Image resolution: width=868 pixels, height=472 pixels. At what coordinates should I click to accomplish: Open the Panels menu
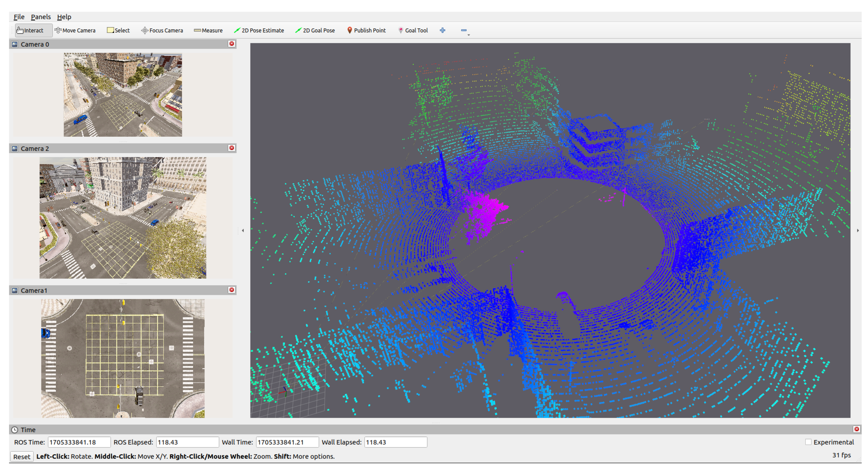click(41, 17)
